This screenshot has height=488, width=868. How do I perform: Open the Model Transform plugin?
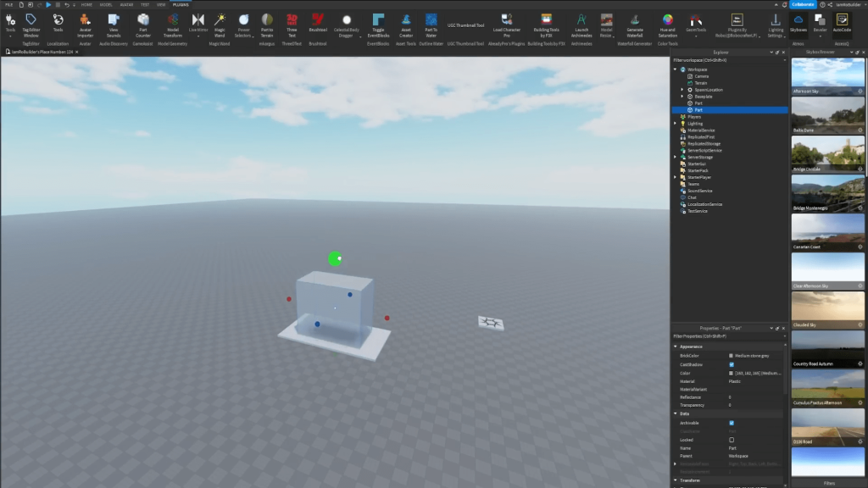tap(173, 25)
